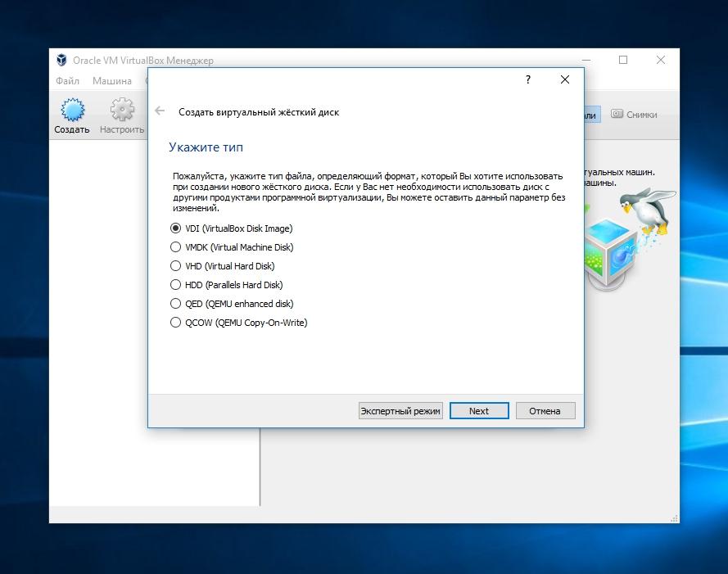Pick QCOW (QEMU Copy-On-Write) format
This screenshot has width=728, height=574.
coord(238,323)
